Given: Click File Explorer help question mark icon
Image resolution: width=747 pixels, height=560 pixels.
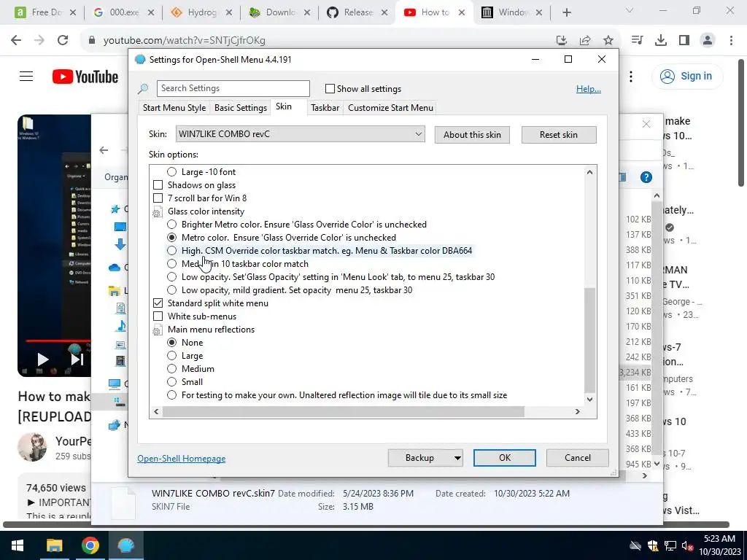Looking at the screenshot, I should [x=646, y=178].
